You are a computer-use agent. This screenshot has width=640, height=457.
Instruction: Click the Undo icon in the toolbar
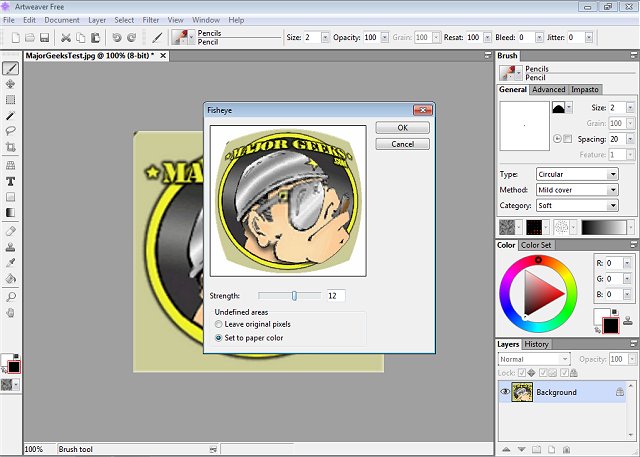pyautogui.click(x=117, y=37)
